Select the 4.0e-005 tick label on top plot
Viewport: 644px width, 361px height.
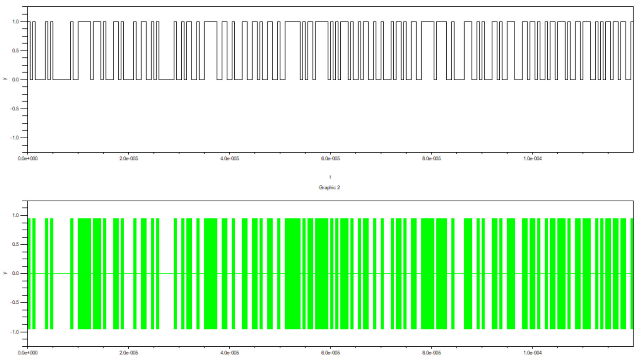pos(229,159)
